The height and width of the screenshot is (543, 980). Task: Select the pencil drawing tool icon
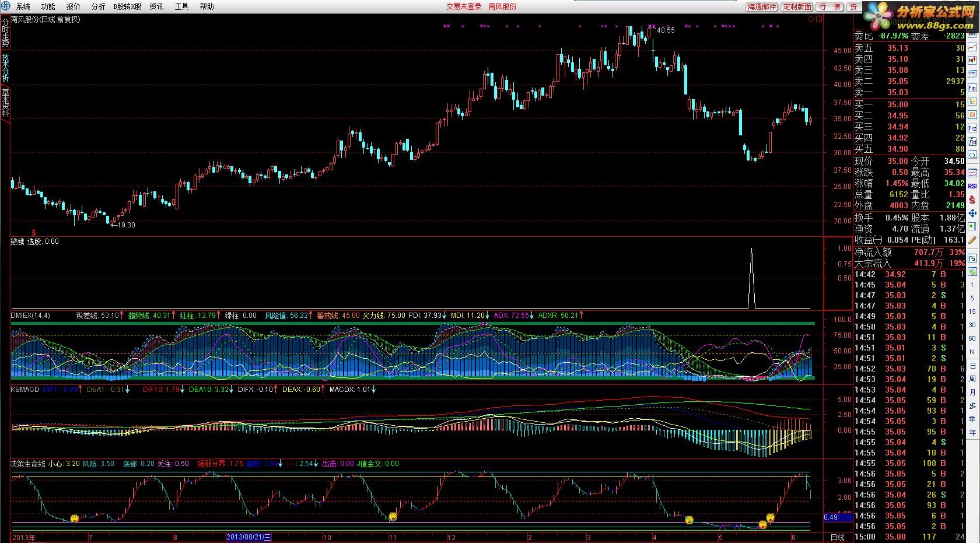(x=972, y=240)
